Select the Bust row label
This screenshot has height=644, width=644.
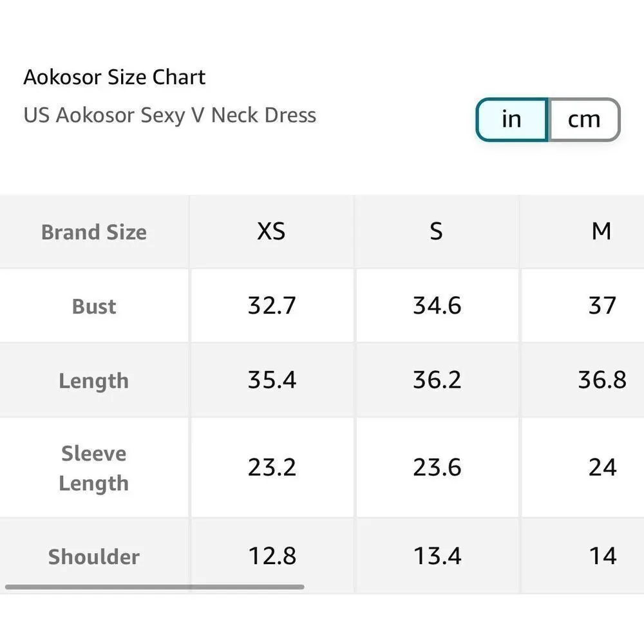[94, 306]
